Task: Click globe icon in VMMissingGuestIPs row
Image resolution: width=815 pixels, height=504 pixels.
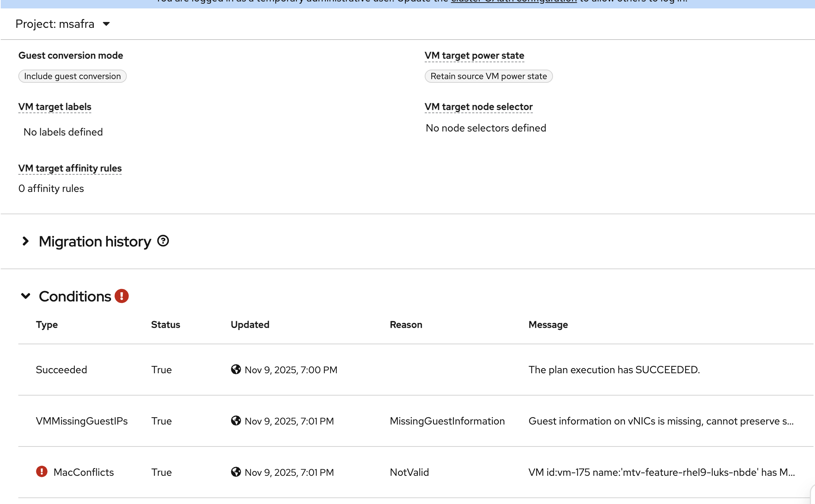Action: [x=236, y=420]
